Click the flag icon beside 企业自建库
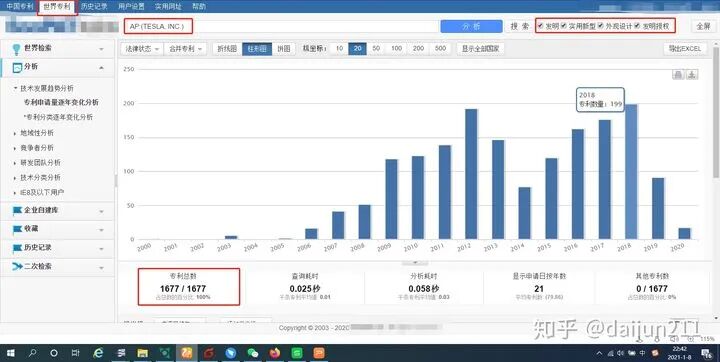 point(17,210)
